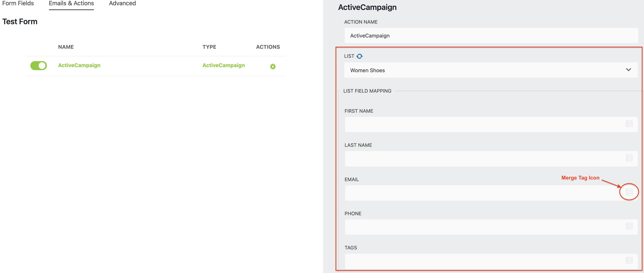Open the merge tag picker for Phone
The width and height of the screenshot is (644, 273).
629,226
